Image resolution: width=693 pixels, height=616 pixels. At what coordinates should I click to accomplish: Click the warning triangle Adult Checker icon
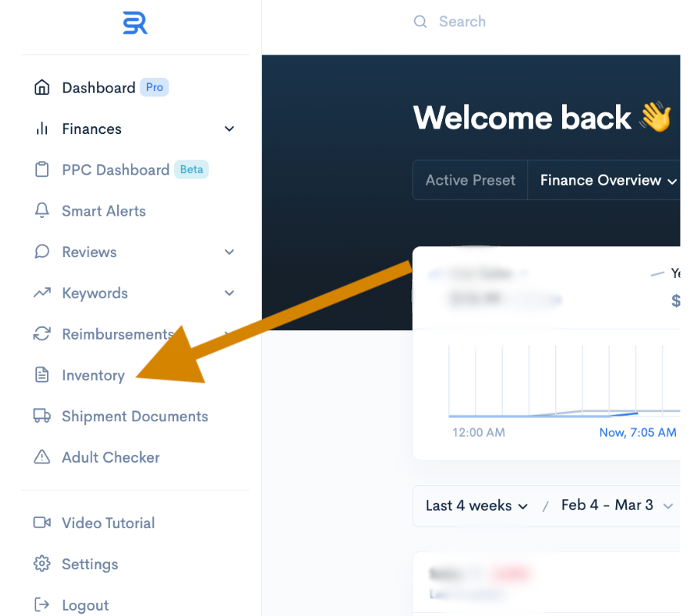[42, 457]
